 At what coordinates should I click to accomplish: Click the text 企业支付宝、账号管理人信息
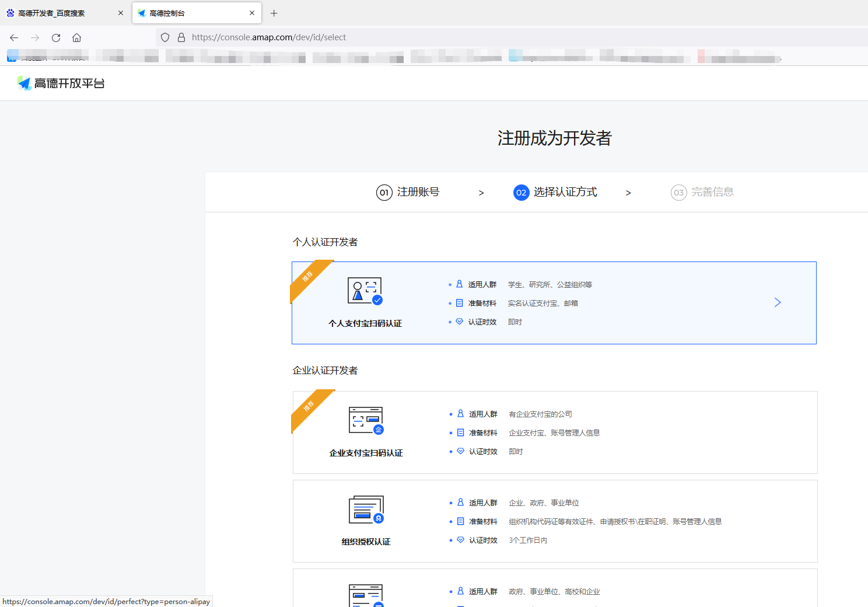coord(554,433)
